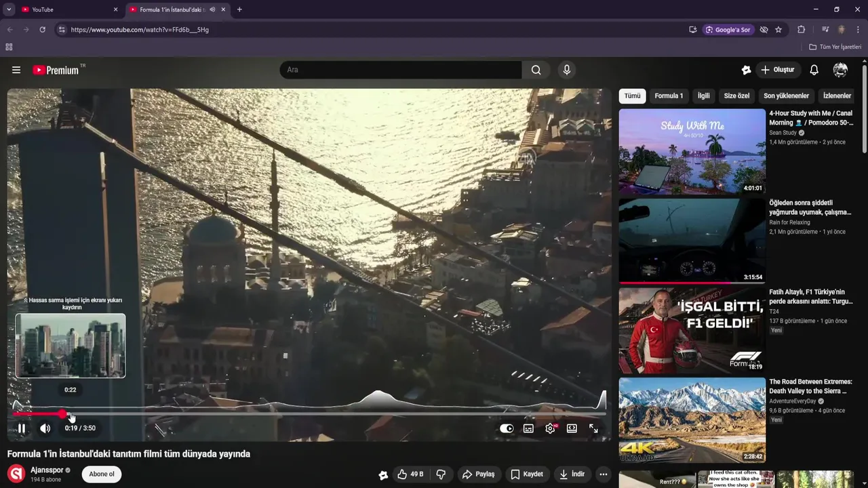Open the Ajansspor channel name link

click(47, 470)
